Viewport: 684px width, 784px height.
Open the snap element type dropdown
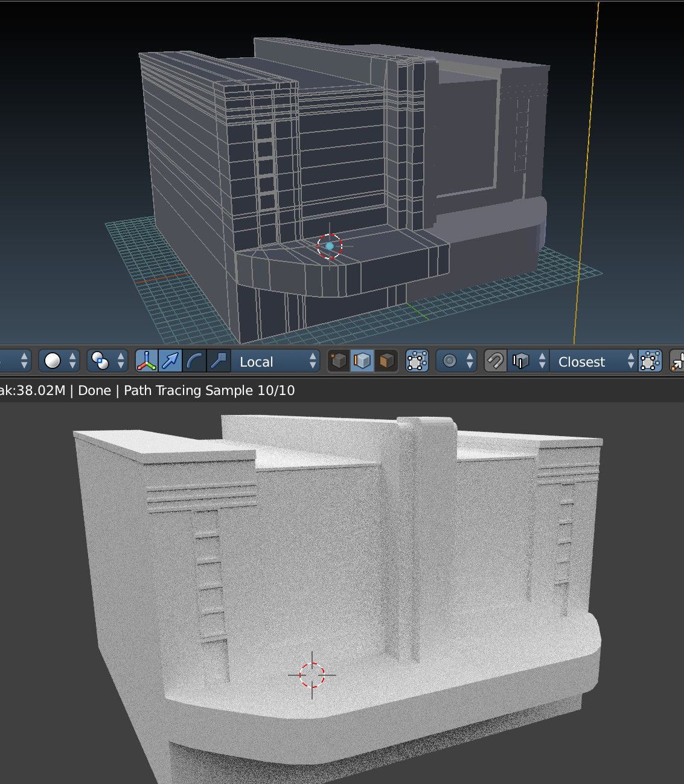[x=528, y=361]
